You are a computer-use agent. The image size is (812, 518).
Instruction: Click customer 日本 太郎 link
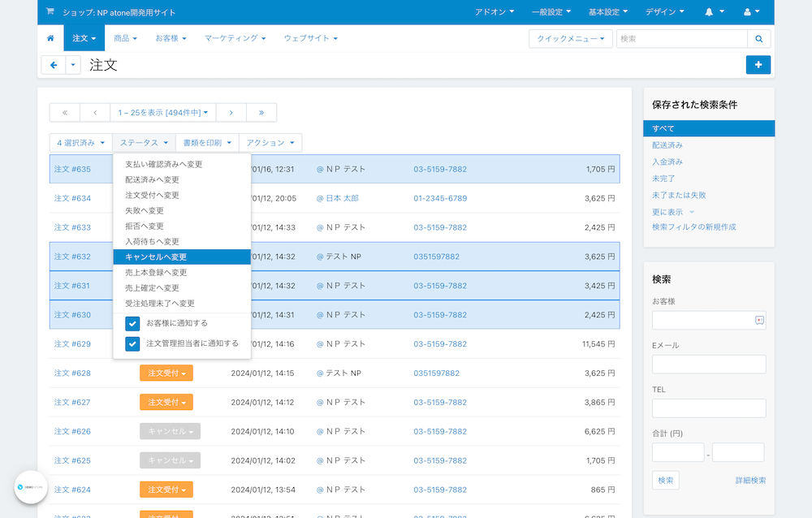[342, 198]
